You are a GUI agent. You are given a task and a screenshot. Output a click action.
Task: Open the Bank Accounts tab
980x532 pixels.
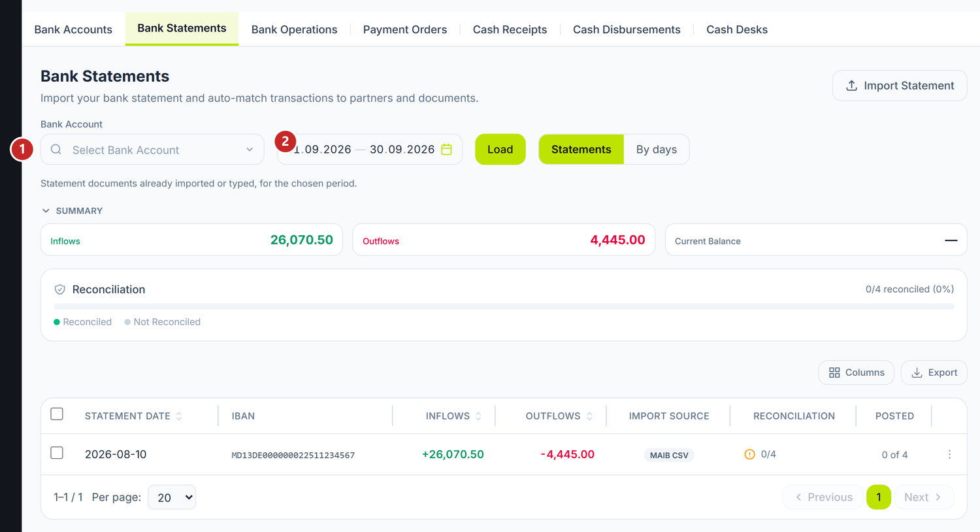(73, 29)
